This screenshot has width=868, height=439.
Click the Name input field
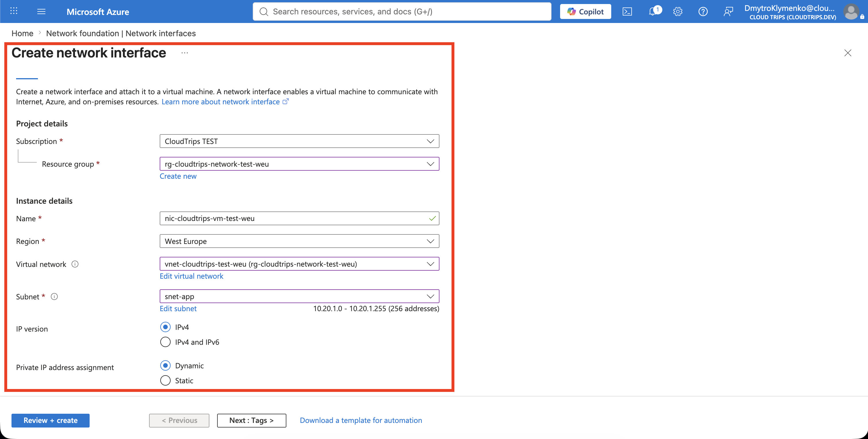click(x=299, y=218)
